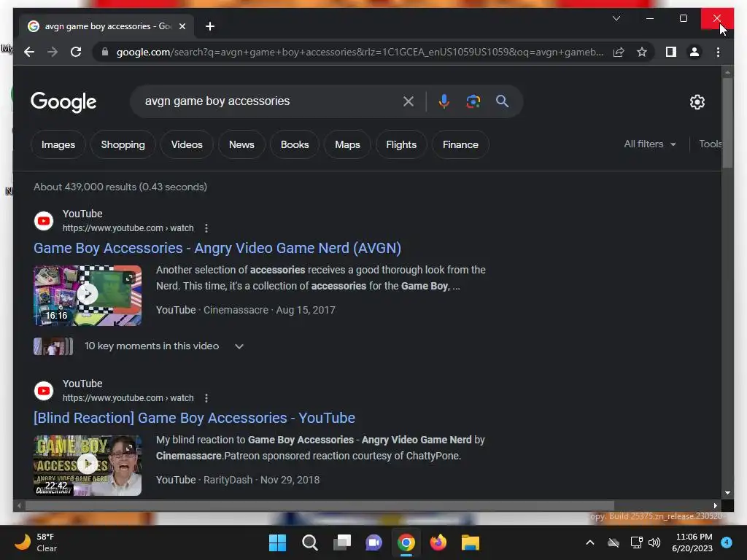The image size is (747, 560).
Task: Expand 10 key moments in this video
Action: (x=239, y=346)
